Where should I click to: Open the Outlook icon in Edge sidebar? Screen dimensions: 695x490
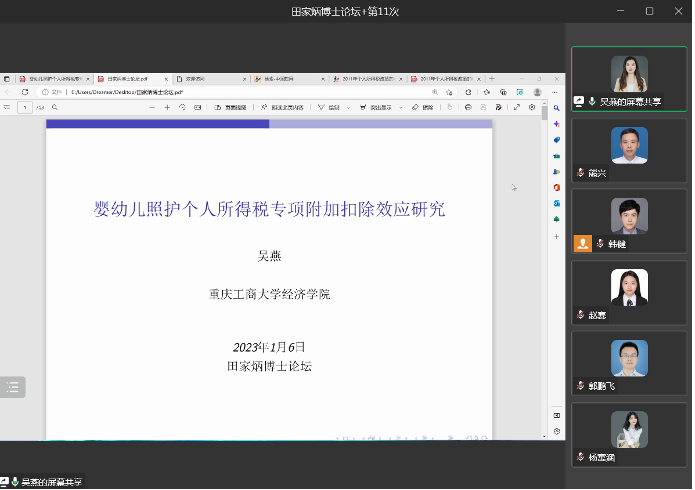coord(556,203)
